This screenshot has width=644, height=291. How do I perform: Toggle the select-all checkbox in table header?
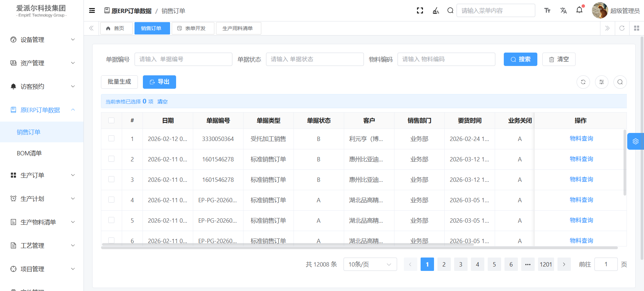111,121
